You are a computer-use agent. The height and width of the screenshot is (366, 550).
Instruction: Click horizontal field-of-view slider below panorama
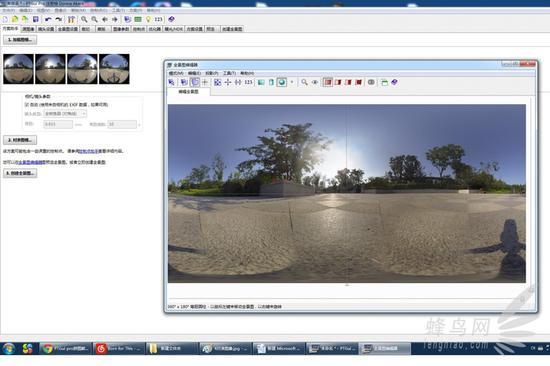[347, 285]
